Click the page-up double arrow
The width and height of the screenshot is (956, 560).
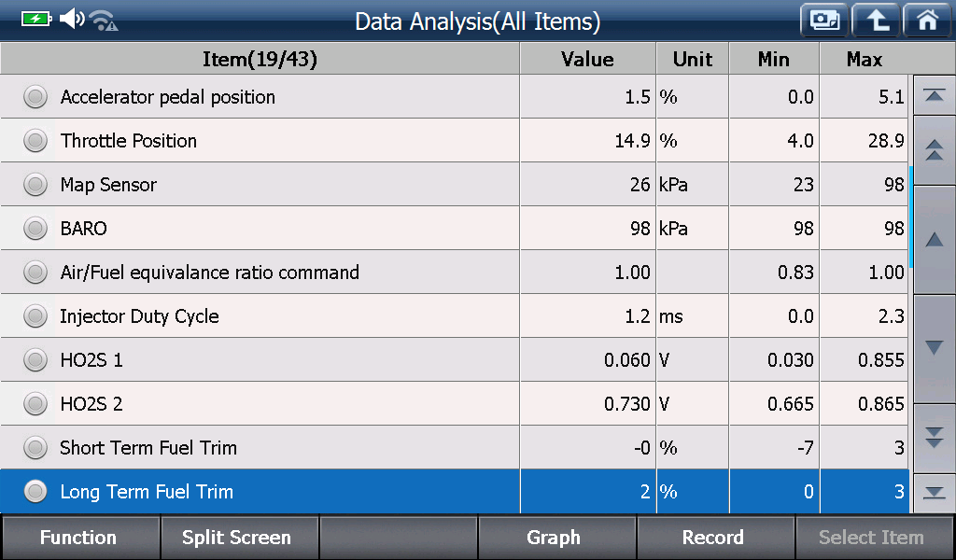click(934, 150)
